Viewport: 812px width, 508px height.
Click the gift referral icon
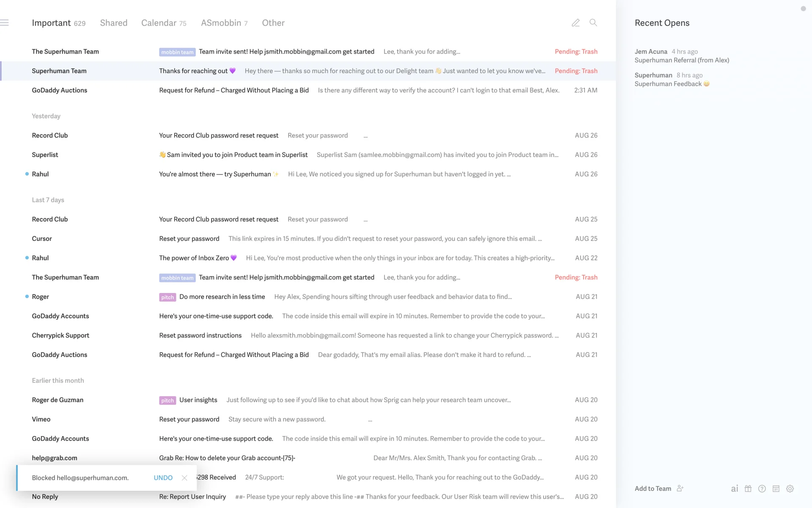point(748,489)
